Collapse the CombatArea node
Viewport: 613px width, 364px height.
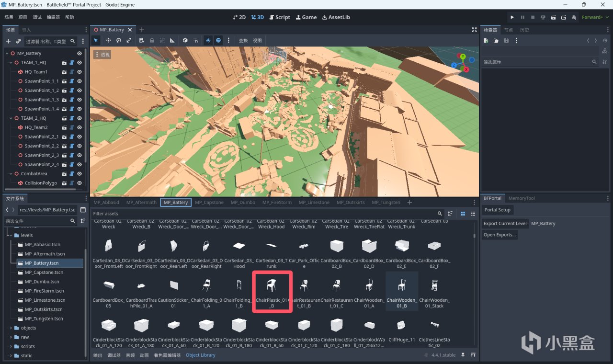tap(11, 174)
